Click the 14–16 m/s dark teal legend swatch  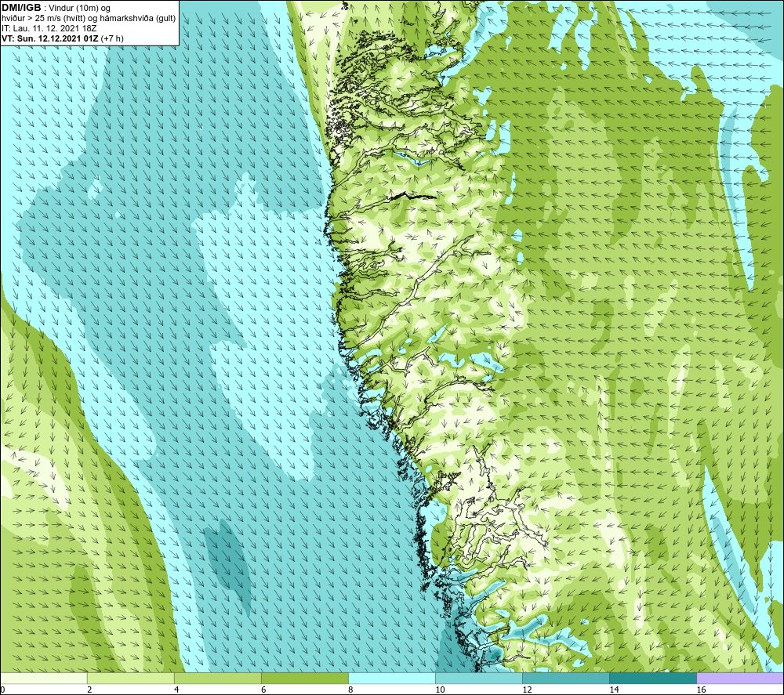point(653,678)
